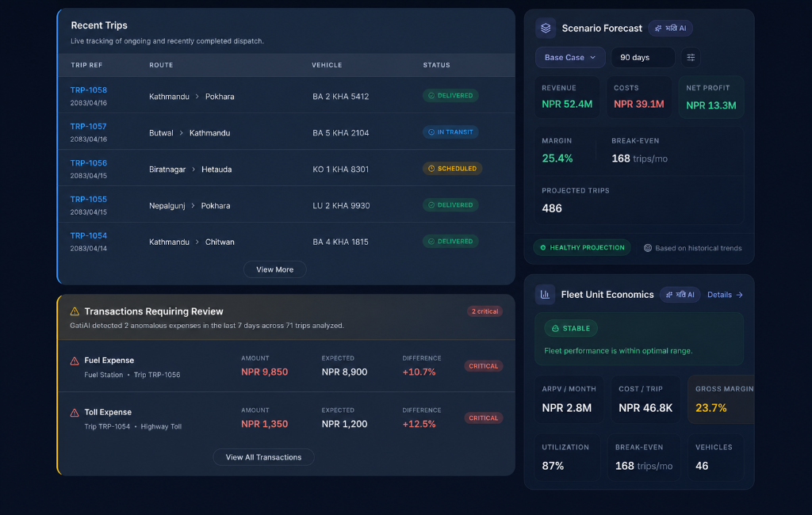812x515 pixels.
Task: Open the Base Case scenario dropdown
Action: 570,58
